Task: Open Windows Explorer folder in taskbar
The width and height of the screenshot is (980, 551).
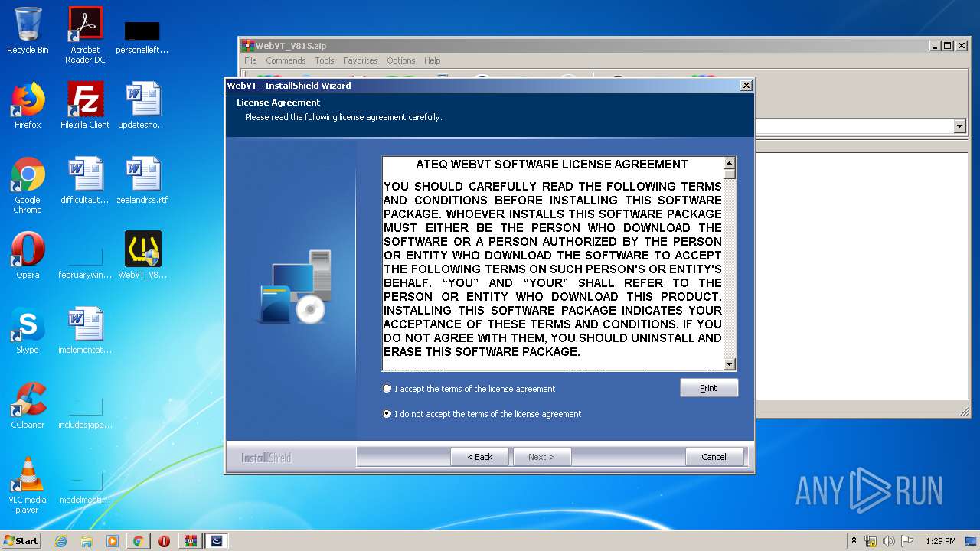Action: 87,541
